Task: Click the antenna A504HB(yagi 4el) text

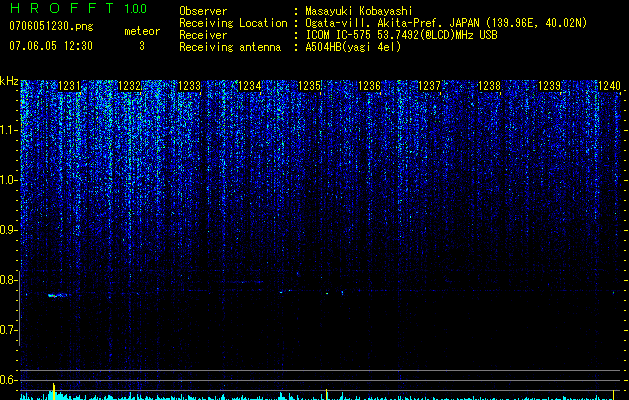Action: 353,47
